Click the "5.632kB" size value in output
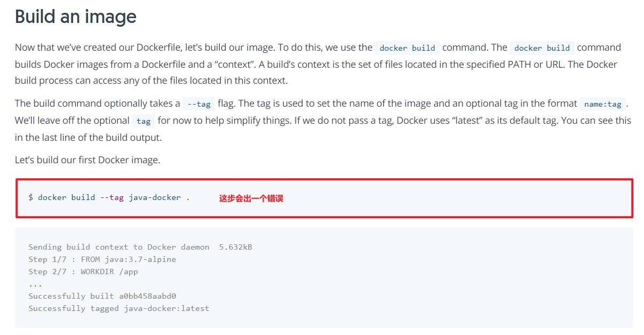This screenshot has height=335, width=644. 236,247
